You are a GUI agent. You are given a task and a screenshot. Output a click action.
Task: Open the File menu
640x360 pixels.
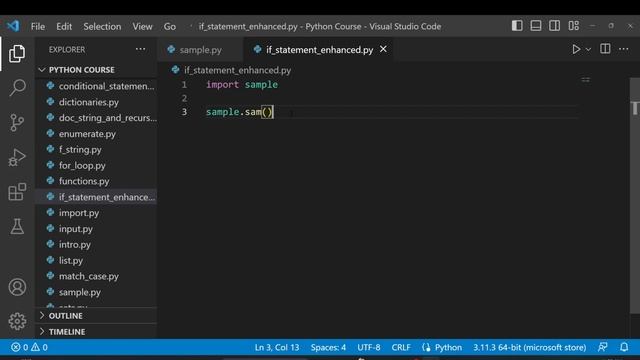tap(38, 27)
